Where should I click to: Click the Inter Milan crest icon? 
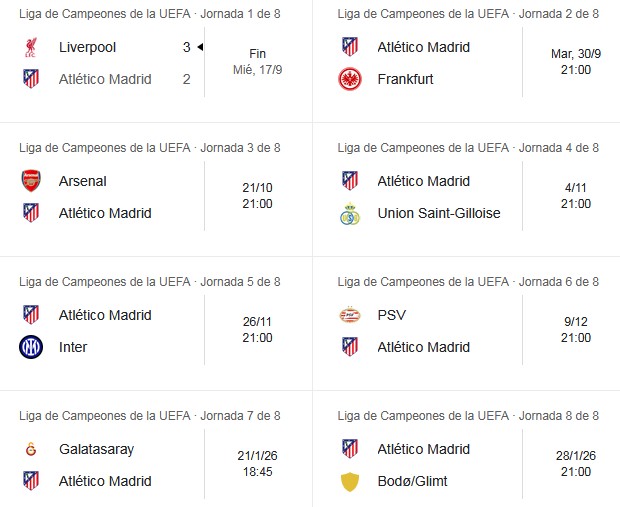point(31,347)
